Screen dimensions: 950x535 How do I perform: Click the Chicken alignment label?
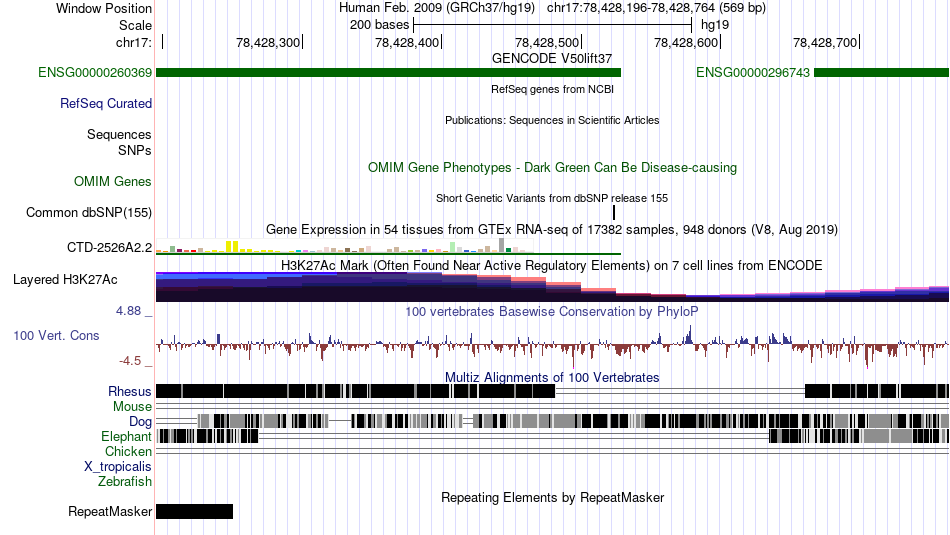pyautogui.click(x=128, y=451)
